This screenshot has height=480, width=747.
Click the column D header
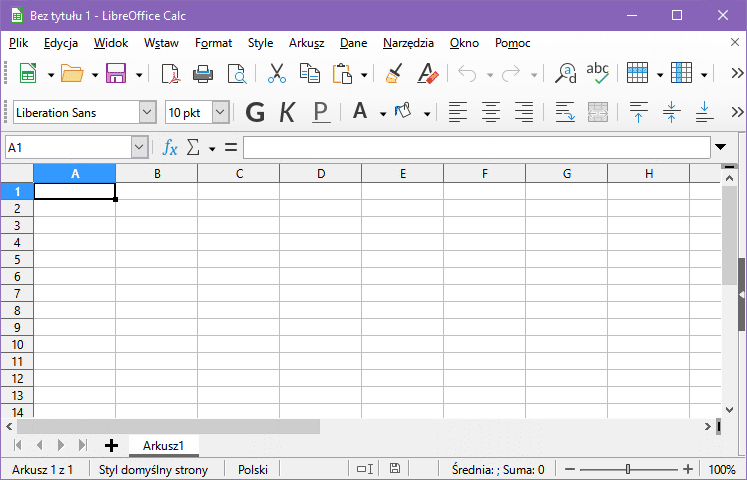click(x=321, y=174)
